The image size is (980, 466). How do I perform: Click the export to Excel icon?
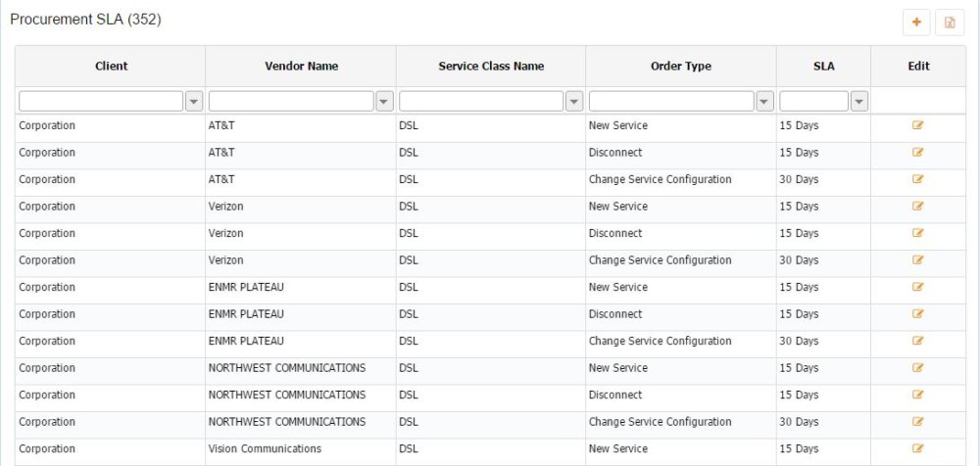(x=949, y=23)
